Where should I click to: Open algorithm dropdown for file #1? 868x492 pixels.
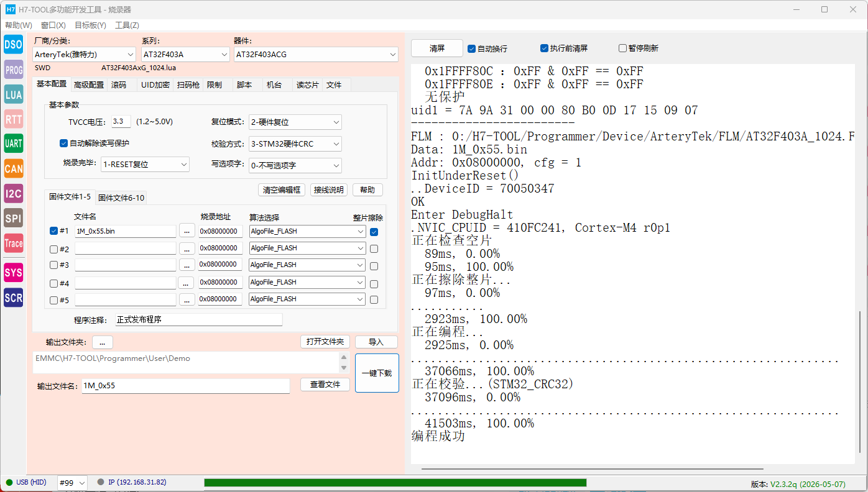coord(307,231)
